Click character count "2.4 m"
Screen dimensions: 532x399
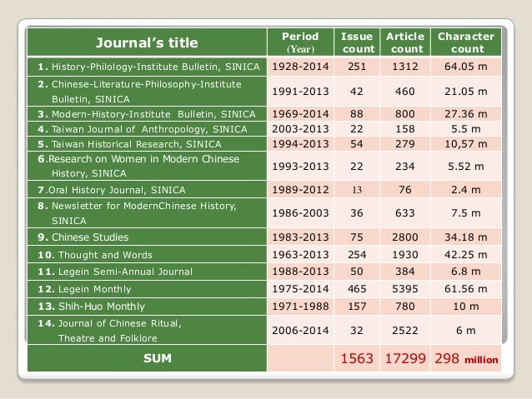tap(466, 189)
